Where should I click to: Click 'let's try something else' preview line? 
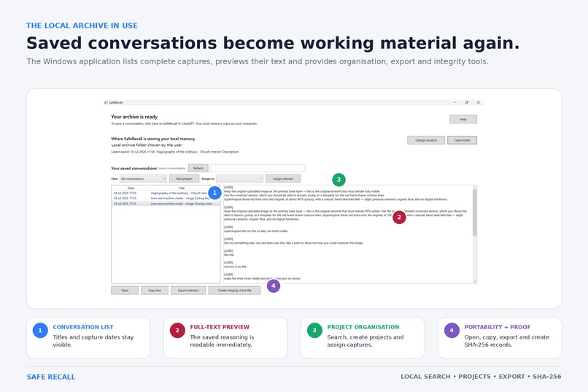pyautogui.click(x=293, y=243)
